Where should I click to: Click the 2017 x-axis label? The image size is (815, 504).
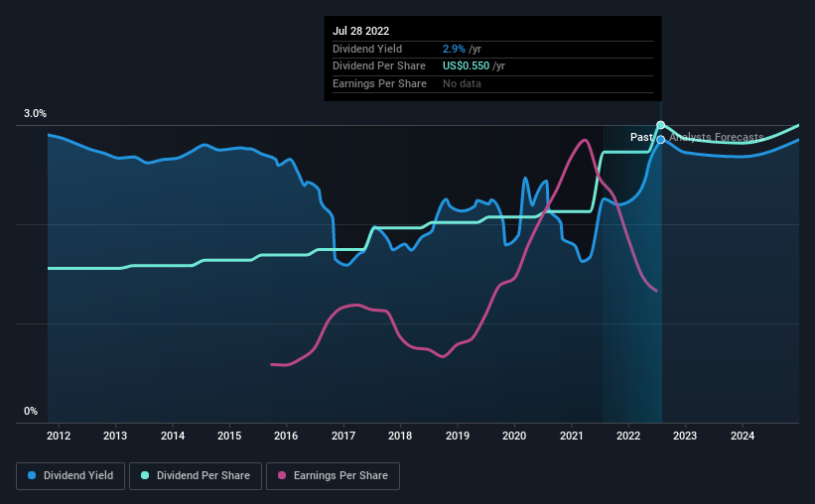[343, 436]
